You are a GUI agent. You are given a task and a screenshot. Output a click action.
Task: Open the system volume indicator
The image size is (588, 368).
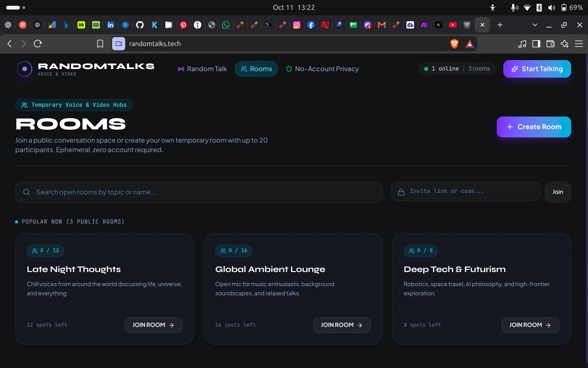coord(551,7)
